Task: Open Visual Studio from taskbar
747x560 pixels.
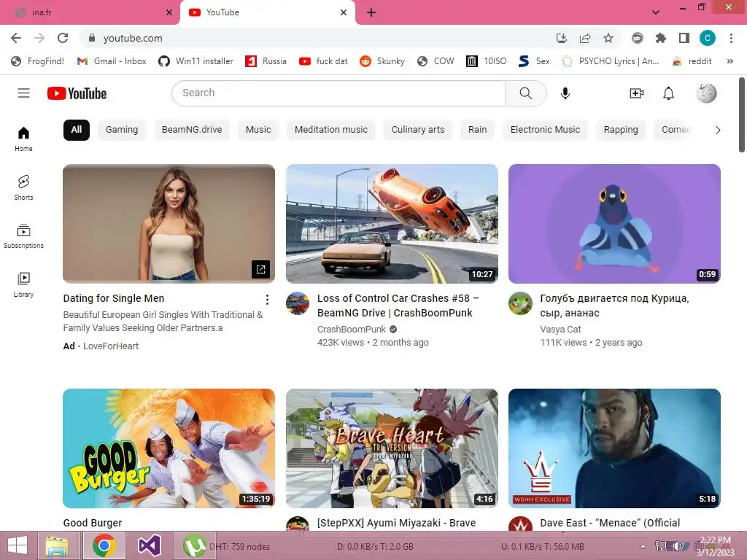Action: pos(149,545)
